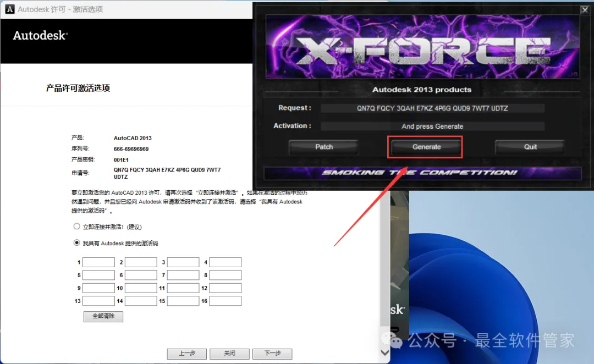Screen dimensions: 594x364
Task: Click activation code box 16
Action: pos(226,301)
